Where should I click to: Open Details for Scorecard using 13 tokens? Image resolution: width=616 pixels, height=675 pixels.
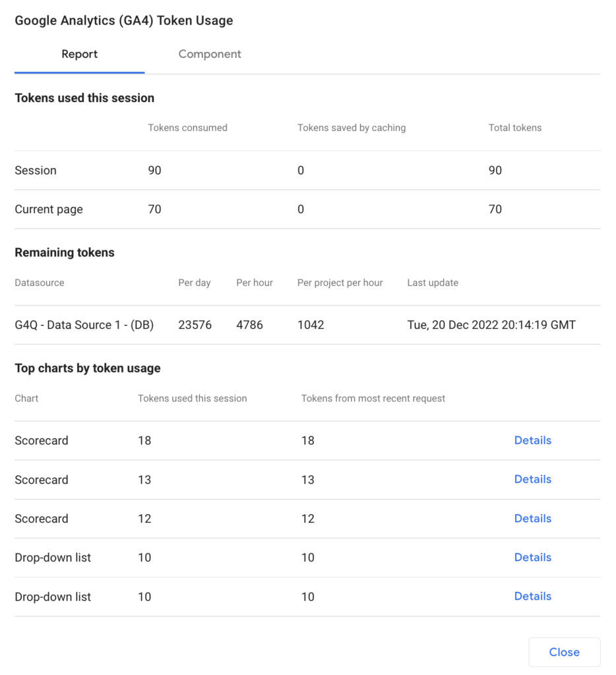(532, 479)
